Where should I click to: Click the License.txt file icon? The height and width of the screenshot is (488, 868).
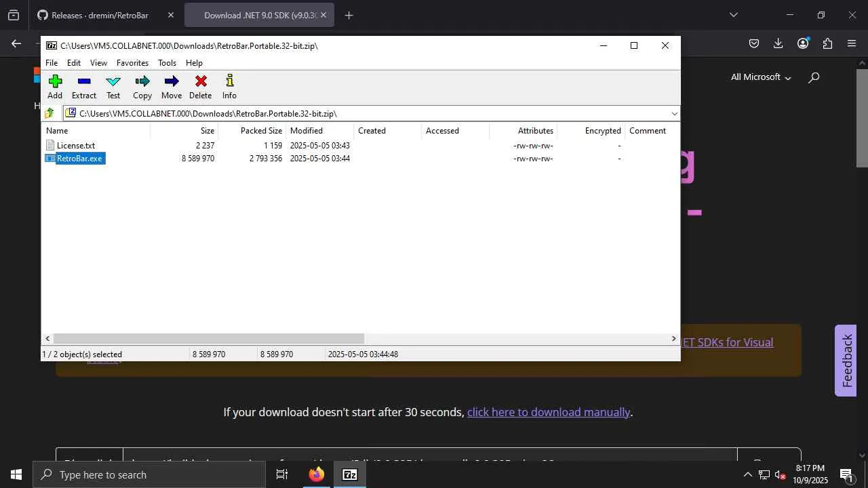[50, 145]
